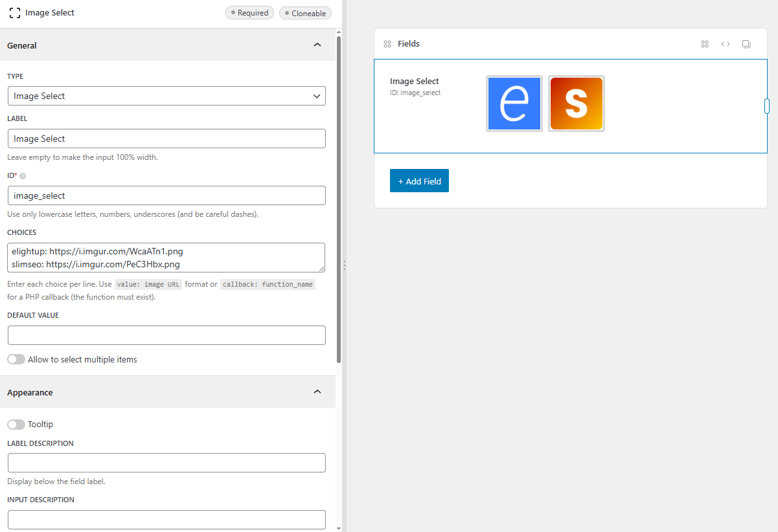The image size is (778, 532).
Task: Click inside the Choices textarea
Action: coord(166,258)
